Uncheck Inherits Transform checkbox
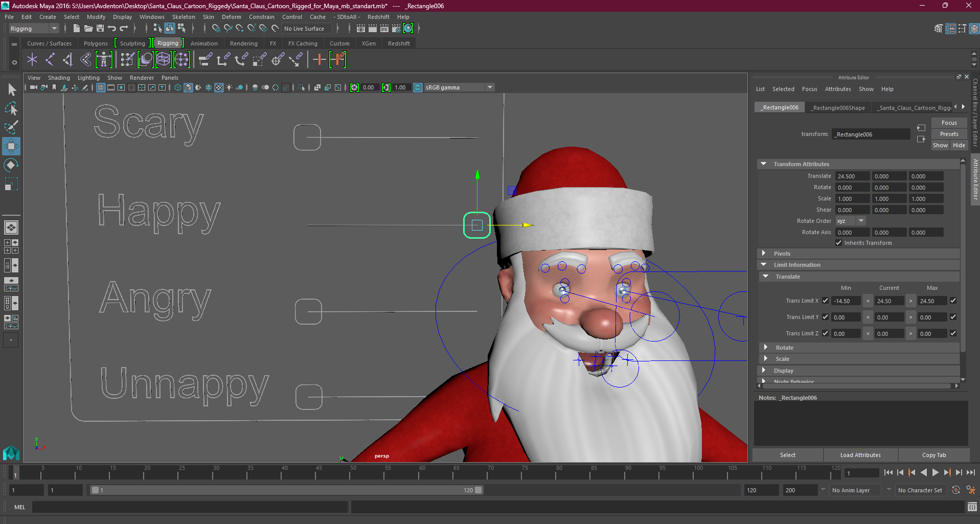The image size is (980, 524). pos(839,243)
